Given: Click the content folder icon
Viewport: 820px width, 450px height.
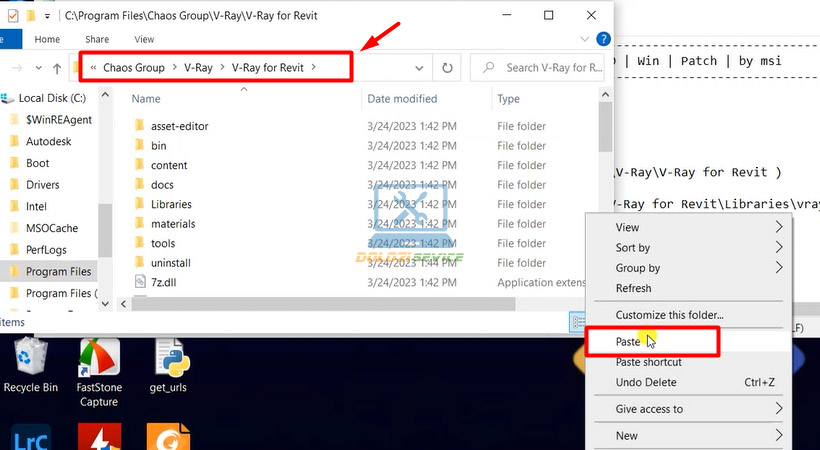Looking at the screenshot, I should point(139,165).
